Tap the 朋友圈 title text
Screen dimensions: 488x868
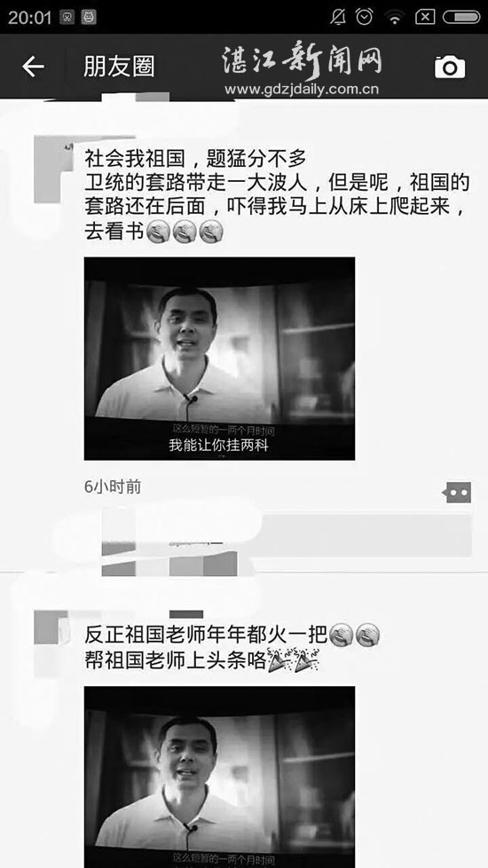(119, 67)
